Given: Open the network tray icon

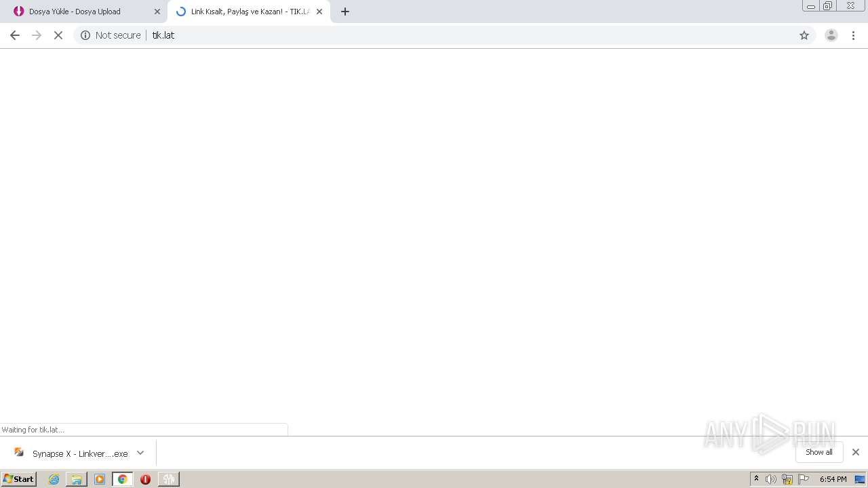Looking at the screenshot, I should pos(787,479).
